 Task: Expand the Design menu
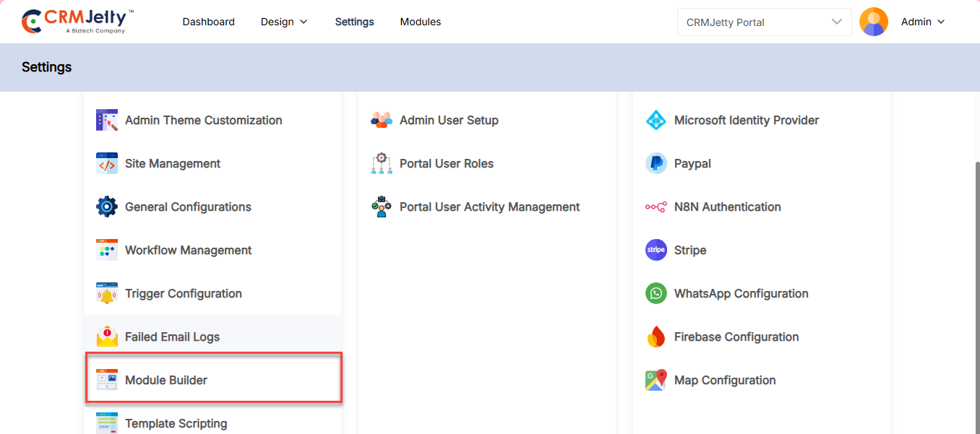284,22
